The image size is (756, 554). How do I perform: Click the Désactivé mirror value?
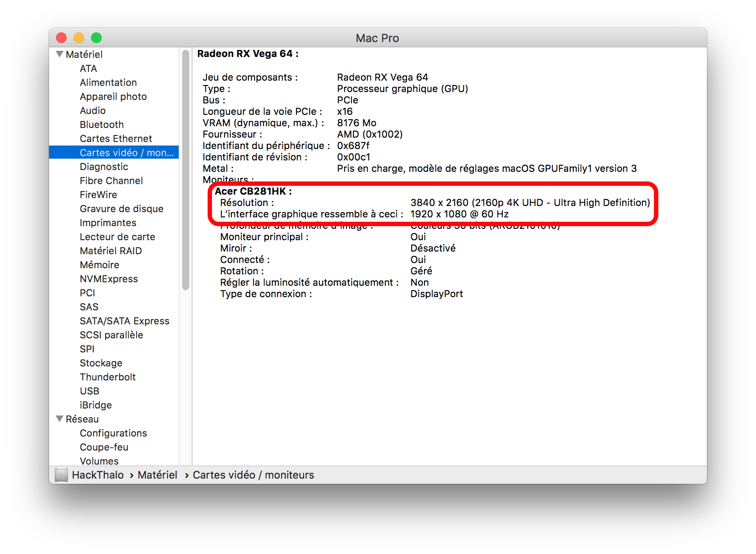pos(433,248)
